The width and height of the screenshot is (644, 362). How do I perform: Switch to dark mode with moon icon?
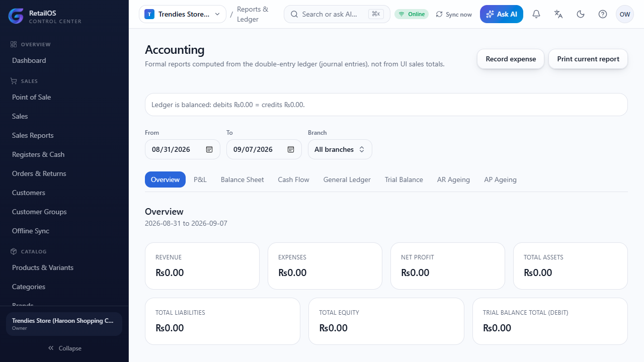[581, 14]
